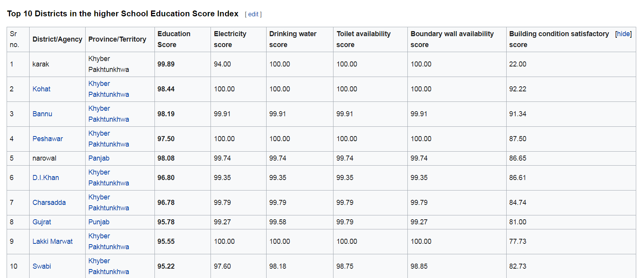The image size is (644, 278).
Task: Open the Kohat district link
Action: [41, 89]
